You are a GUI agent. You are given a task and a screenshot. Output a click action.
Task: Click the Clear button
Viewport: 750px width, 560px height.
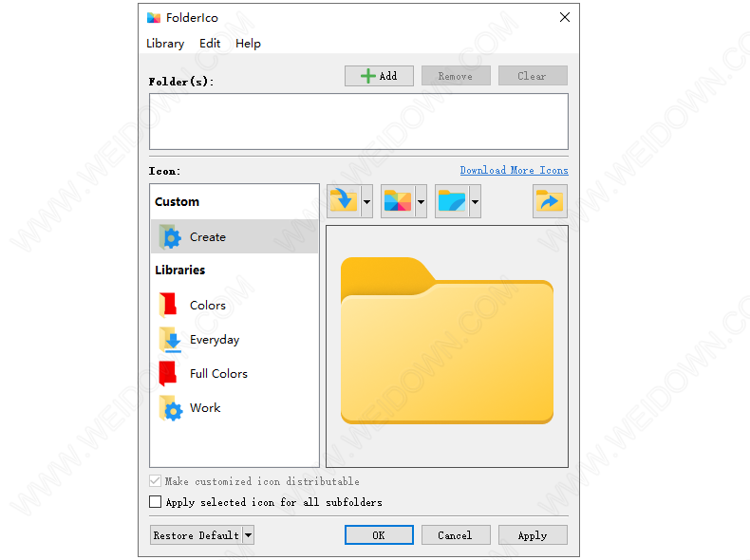533,76
